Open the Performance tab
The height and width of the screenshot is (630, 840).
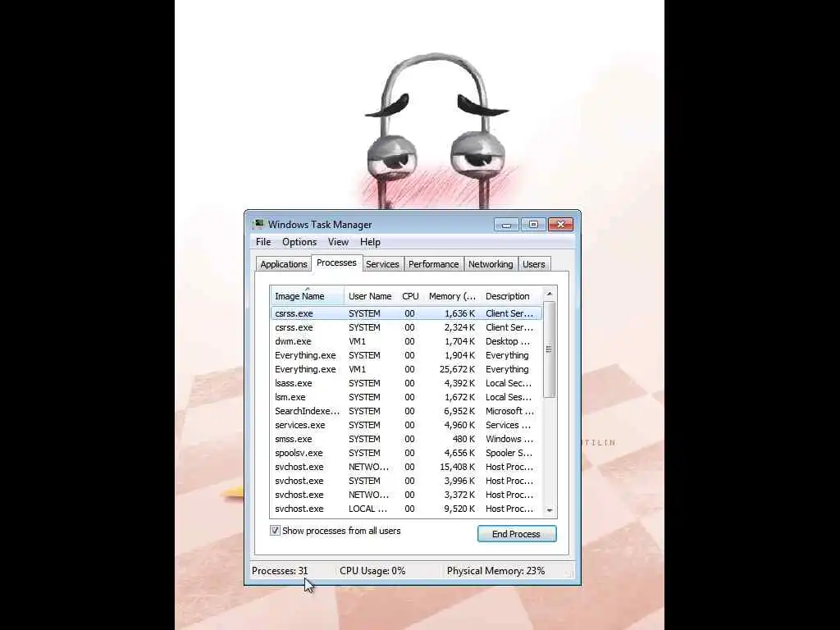pos(433,264)
